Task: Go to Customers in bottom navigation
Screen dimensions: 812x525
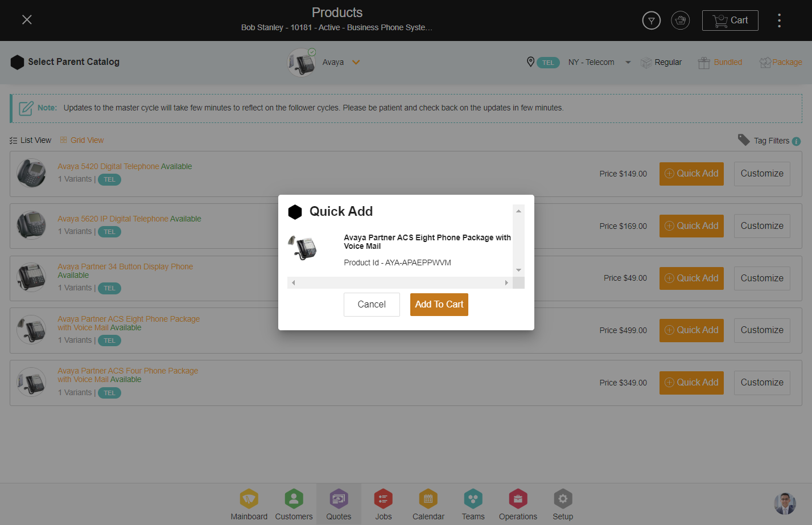Action: tap(294, 505)
